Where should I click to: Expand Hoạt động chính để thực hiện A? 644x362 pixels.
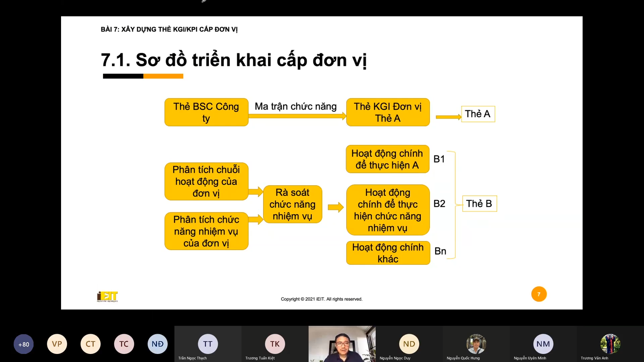[x=387, y=159]
